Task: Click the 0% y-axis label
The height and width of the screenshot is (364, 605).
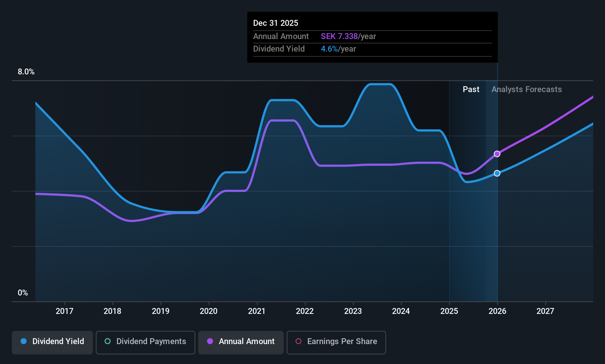Action: click(23, 293)
